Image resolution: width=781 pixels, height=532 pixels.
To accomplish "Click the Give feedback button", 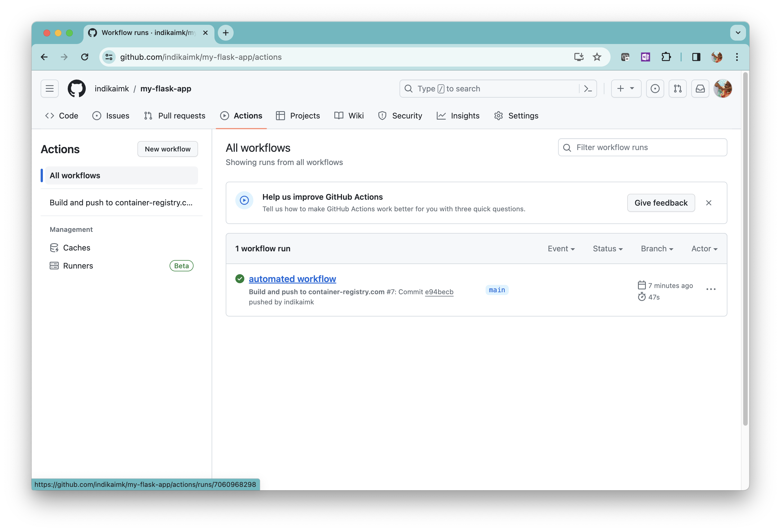I will [x=661, y=203].
